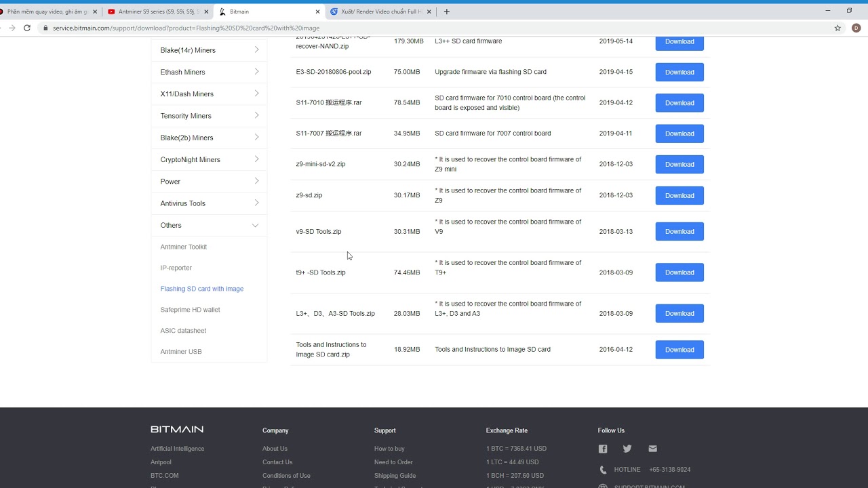Expand Blake(2b) Miners category
Viewport: 868px width, 488px height.
pyautogui.click(x=209, y=138)
